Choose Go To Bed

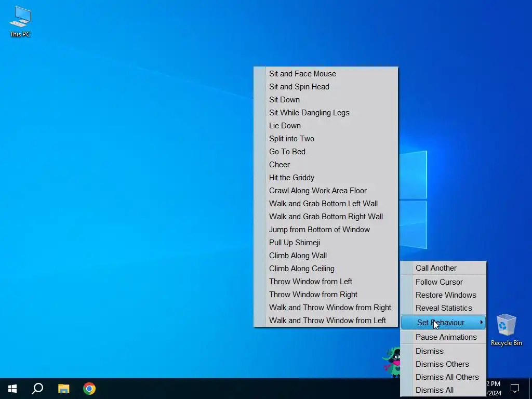[326, 152]
